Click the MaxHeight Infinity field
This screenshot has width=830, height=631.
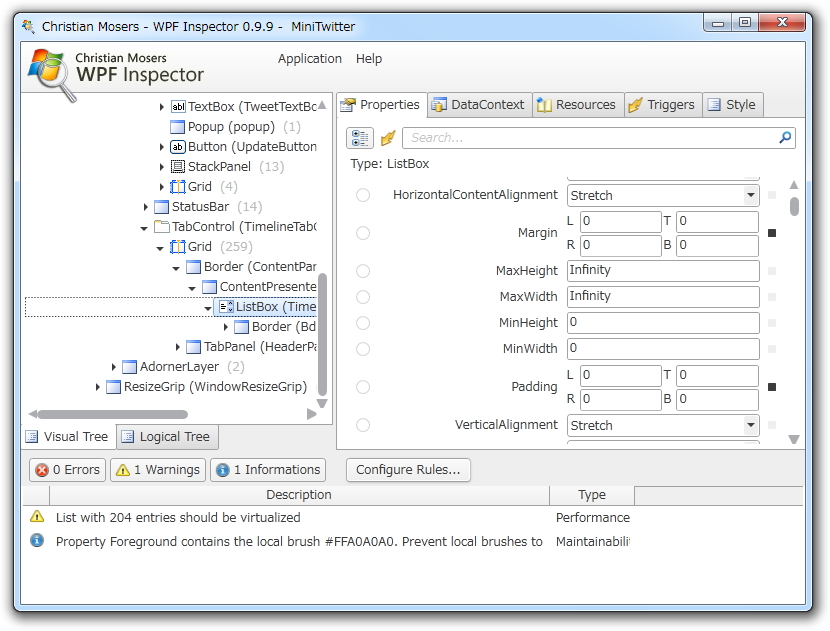(663, 271)
